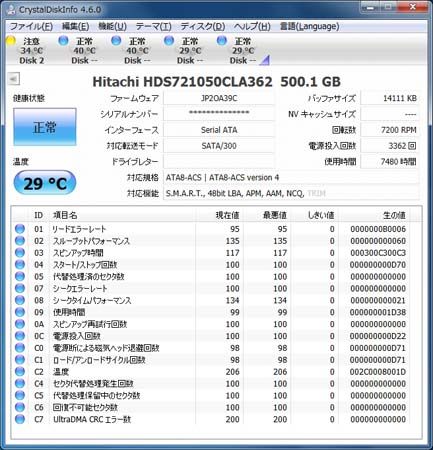
Task: Click the status orb for ID C2
Action: point(20,371)
